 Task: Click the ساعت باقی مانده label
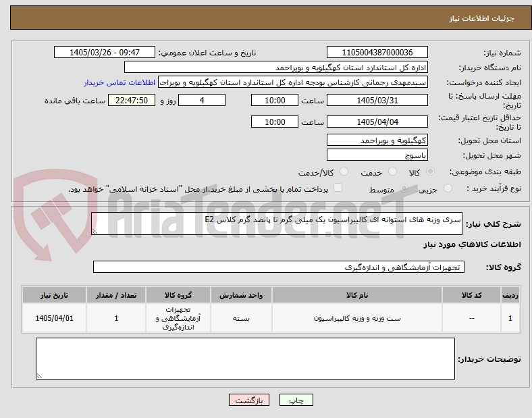click(x=75, y=101)
